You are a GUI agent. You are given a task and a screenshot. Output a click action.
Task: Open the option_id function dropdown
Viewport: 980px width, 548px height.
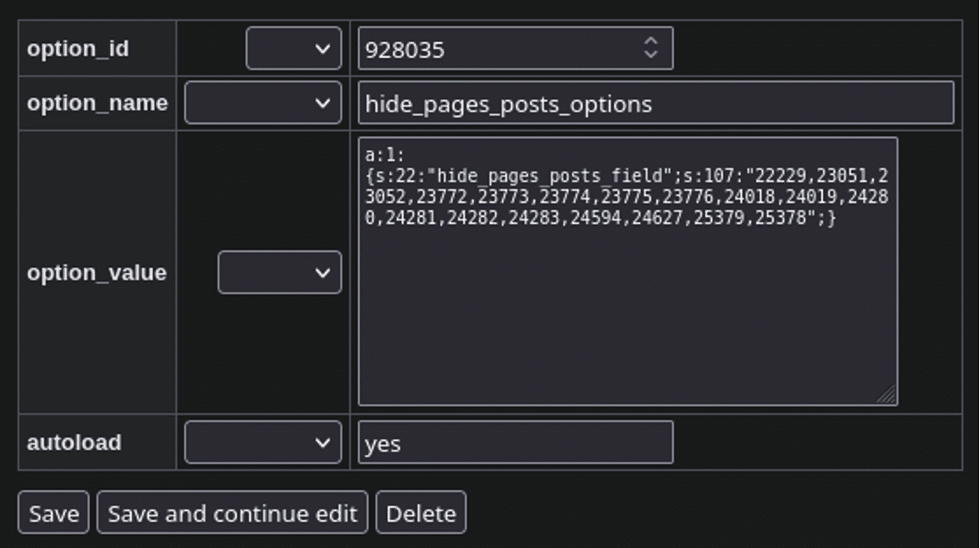294,48
